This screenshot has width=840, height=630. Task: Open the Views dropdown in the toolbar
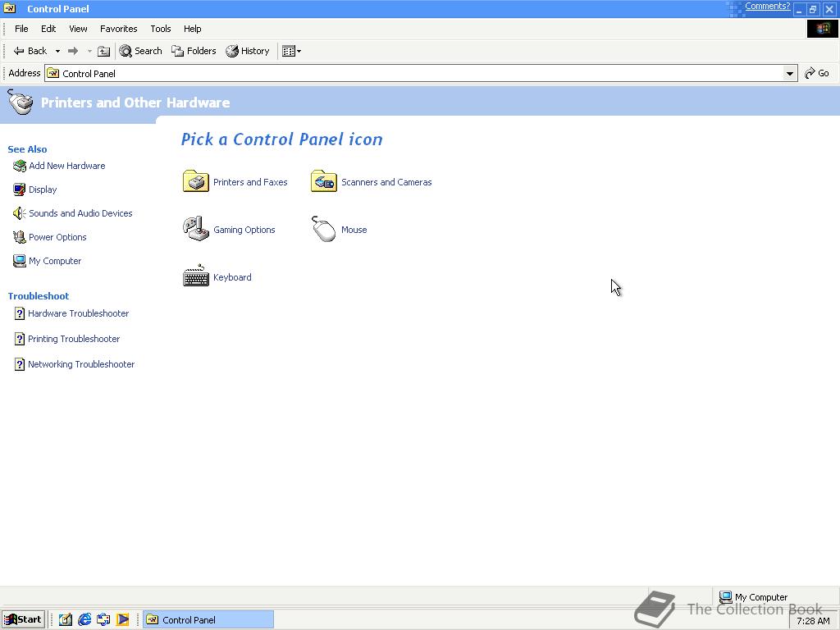pyautogui.click(x=291, y=51)
